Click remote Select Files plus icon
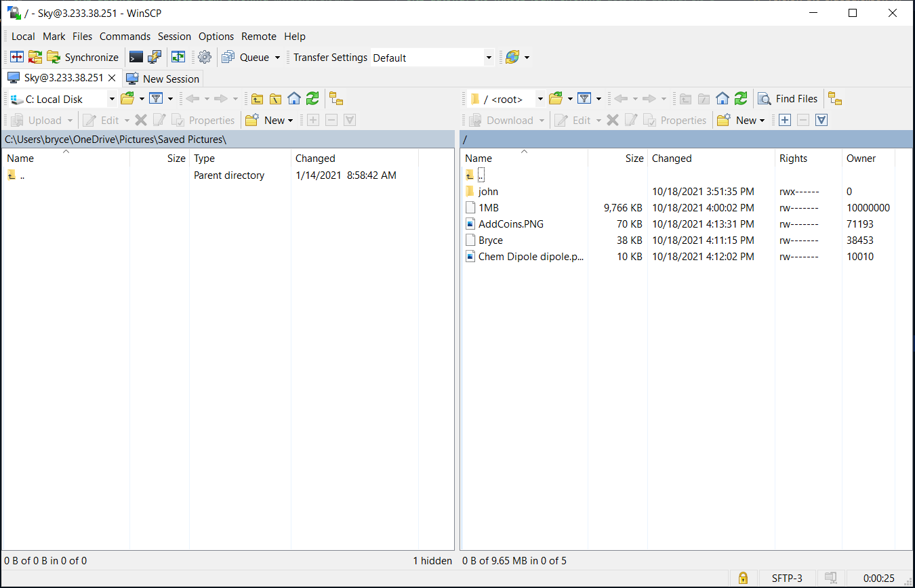 tap(785, 121)
